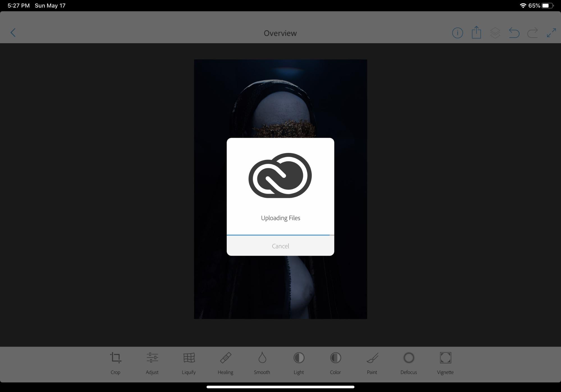Choose the Healing bandage tool
The image size is (561, 392).
coord(225,364)
